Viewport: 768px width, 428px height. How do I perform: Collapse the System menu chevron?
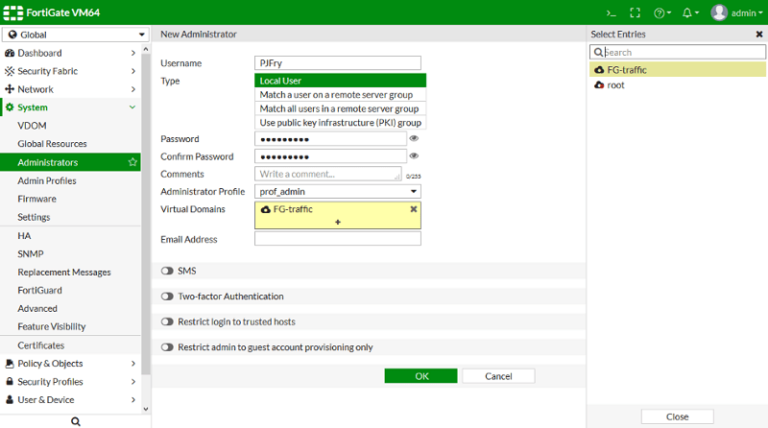[132, 107]
